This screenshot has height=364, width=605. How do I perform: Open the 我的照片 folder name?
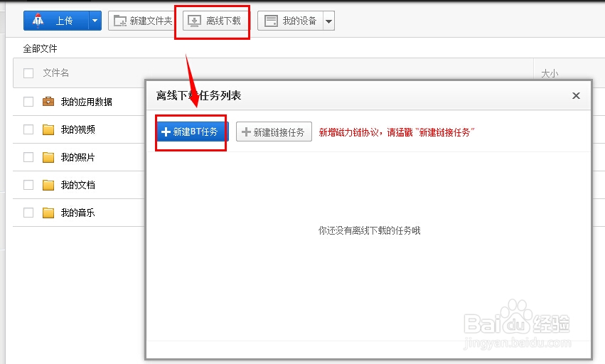click(78, 158)
